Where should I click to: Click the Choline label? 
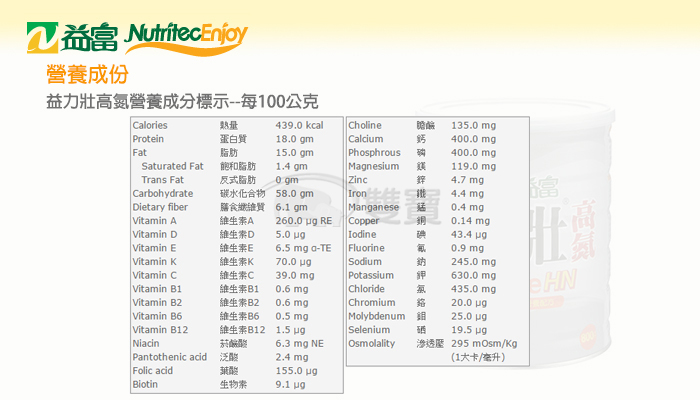pyautogui.click(x=365, y=125)
